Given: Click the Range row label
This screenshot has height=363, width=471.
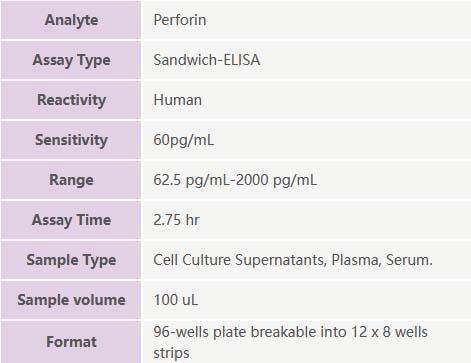Looking at the screenshot, I should tap(71, 180).
